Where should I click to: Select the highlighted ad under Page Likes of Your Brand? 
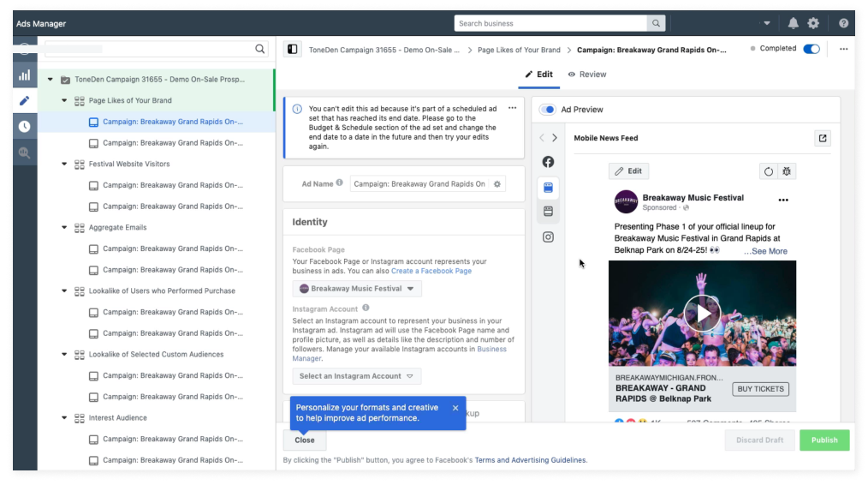pos(157,122)
